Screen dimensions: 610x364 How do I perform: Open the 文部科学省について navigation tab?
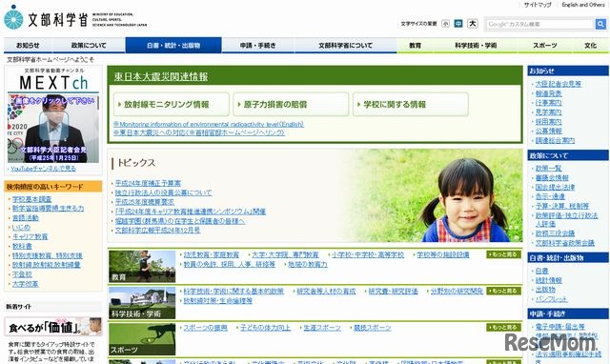(345, 45)
